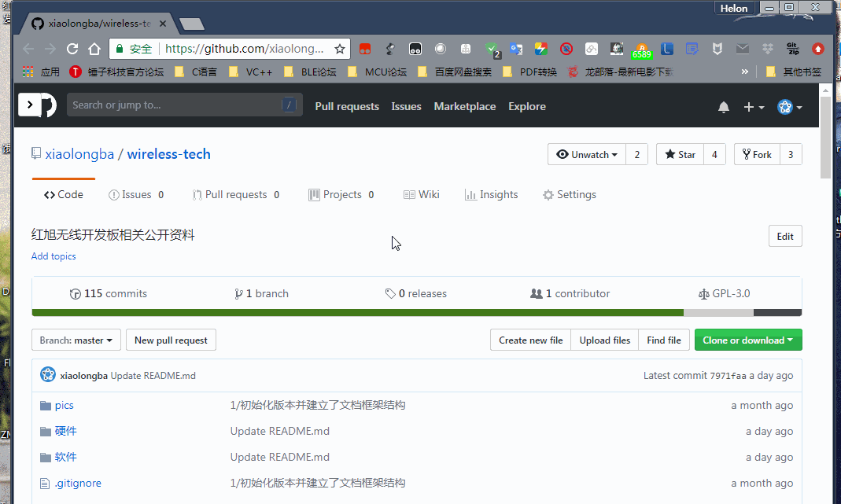841x504 pixels.
Task: Open the Settings tab
Action: (570, 195)
